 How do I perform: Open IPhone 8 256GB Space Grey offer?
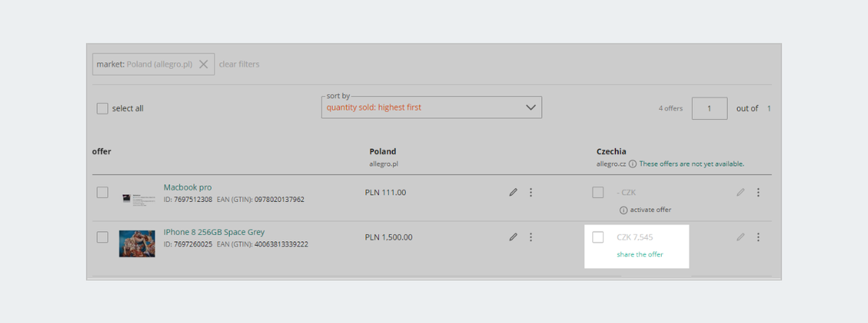[214, 232]
